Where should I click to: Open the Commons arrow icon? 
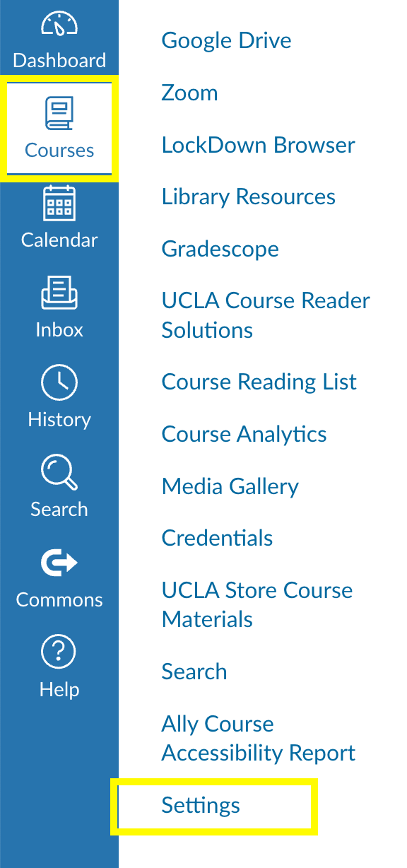point(59,563)
